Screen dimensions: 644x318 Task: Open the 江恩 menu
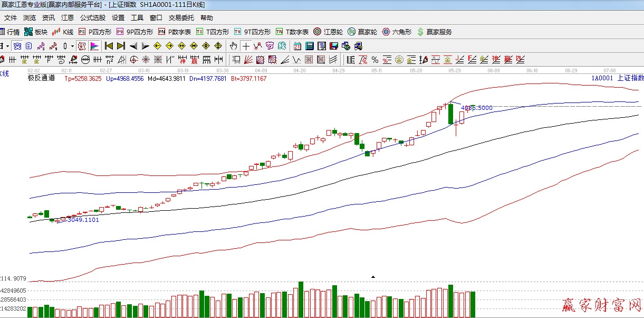pyautogui.click(x=68, y=17)
